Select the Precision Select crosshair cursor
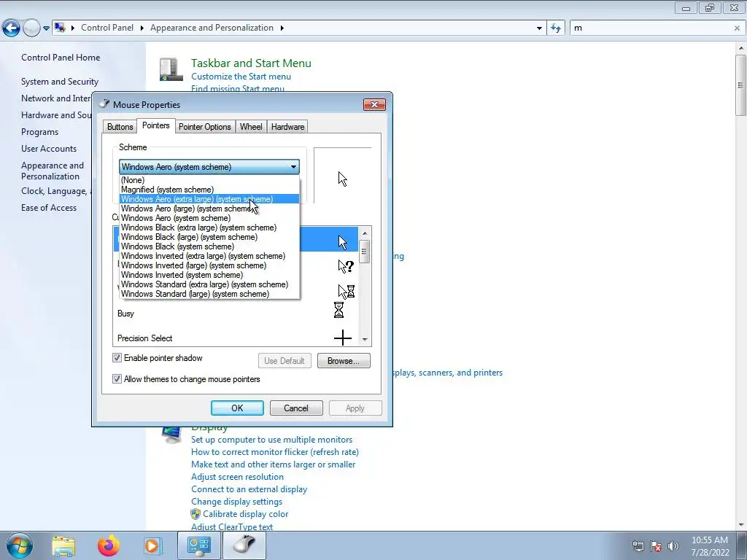 [343, 338]
